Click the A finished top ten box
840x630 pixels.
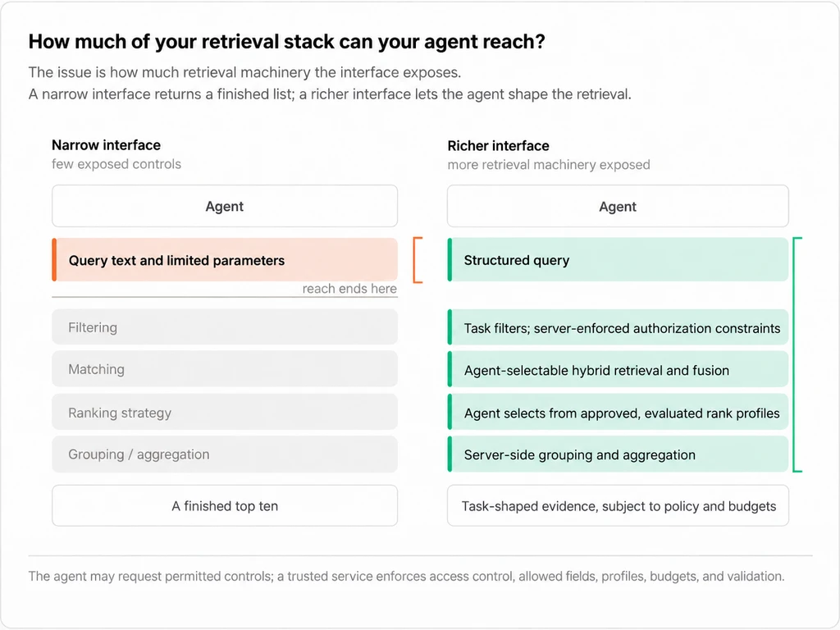pos(225,505)
